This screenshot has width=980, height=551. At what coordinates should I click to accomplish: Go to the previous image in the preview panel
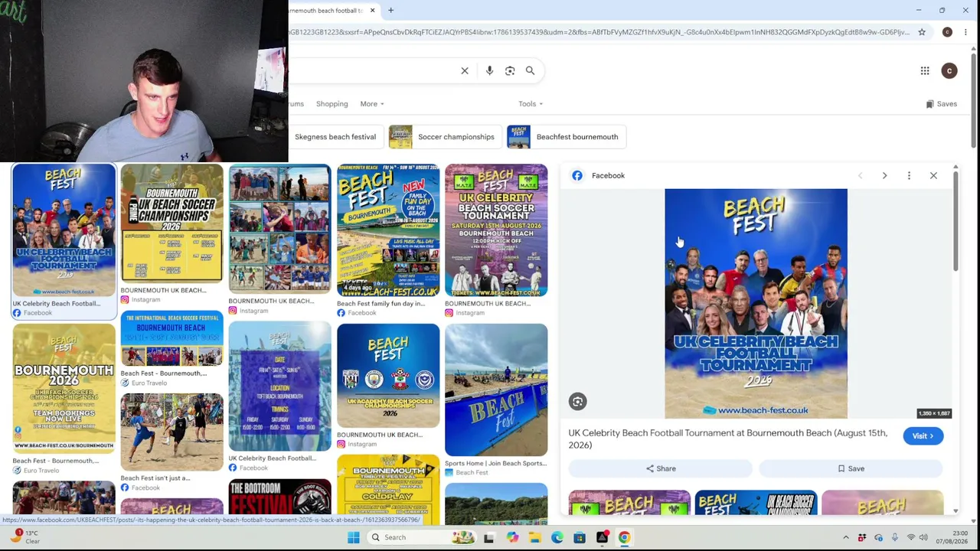coord(860,175)
